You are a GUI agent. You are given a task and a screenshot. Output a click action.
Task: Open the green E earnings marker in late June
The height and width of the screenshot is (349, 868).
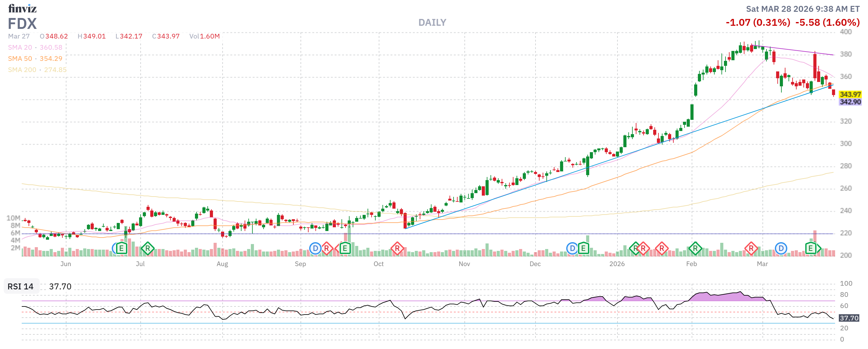(x=121, y=249)
